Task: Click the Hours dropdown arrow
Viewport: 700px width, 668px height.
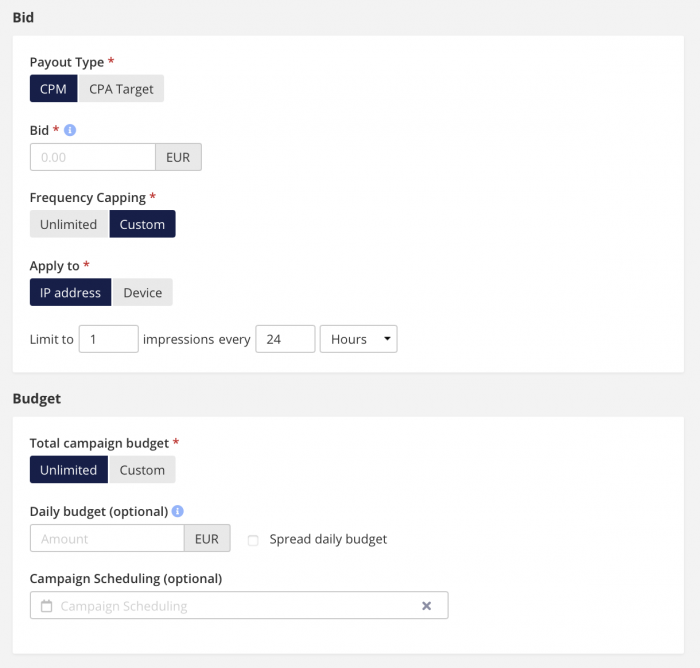Action: click(387, 339)
